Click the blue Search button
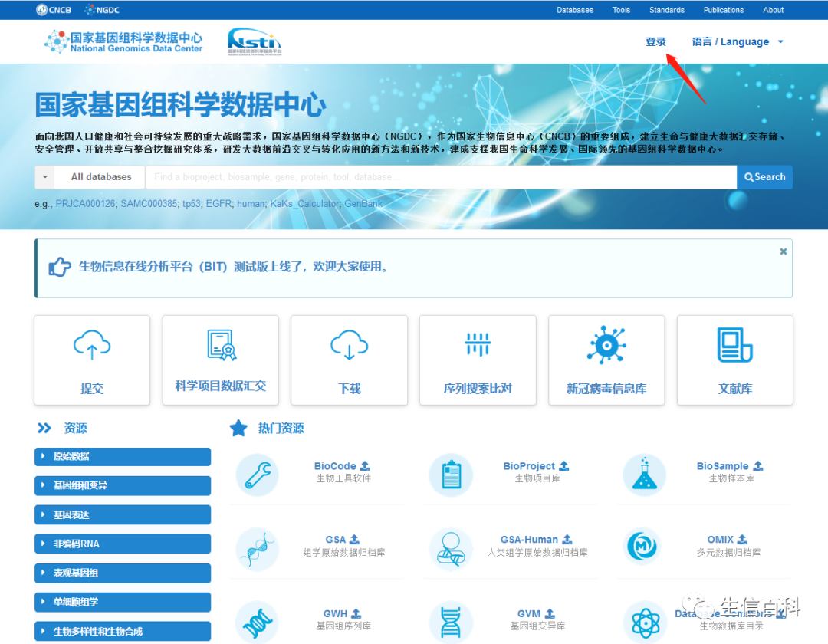 coord(764,177)
